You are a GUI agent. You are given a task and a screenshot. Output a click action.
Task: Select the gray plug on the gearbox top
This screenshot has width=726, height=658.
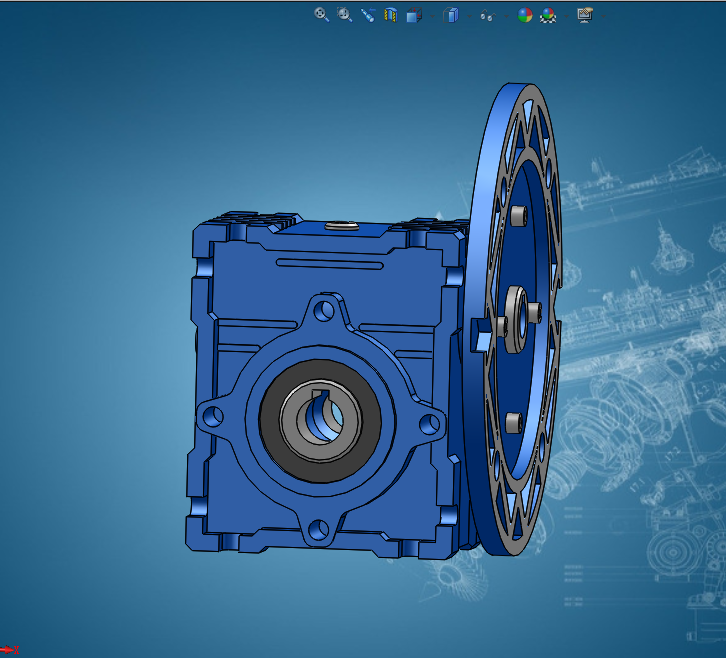[342, 226]
